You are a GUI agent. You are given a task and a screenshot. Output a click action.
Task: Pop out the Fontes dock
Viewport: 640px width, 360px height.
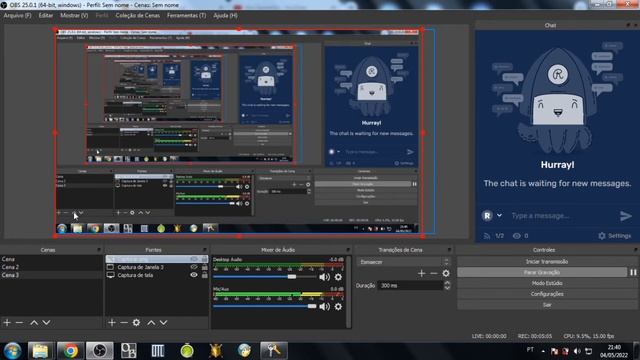pyautogui.click(x=204, y=250)
